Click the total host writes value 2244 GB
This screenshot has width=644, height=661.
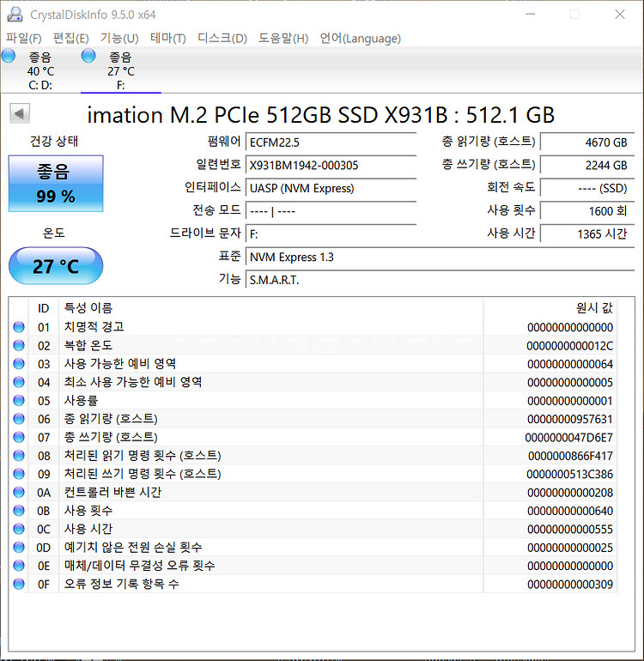tap(587, 165)
